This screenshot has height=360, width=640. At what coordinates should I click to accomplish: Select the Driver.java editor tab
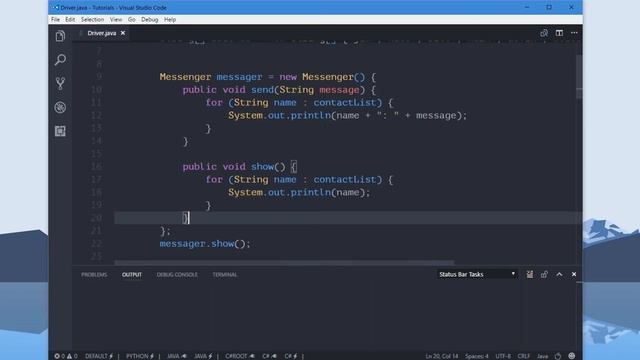(x=102, y=33)
